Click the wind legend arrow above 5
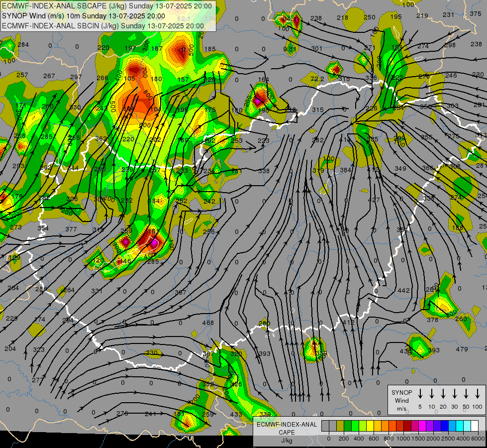 (x=420, y=394)
